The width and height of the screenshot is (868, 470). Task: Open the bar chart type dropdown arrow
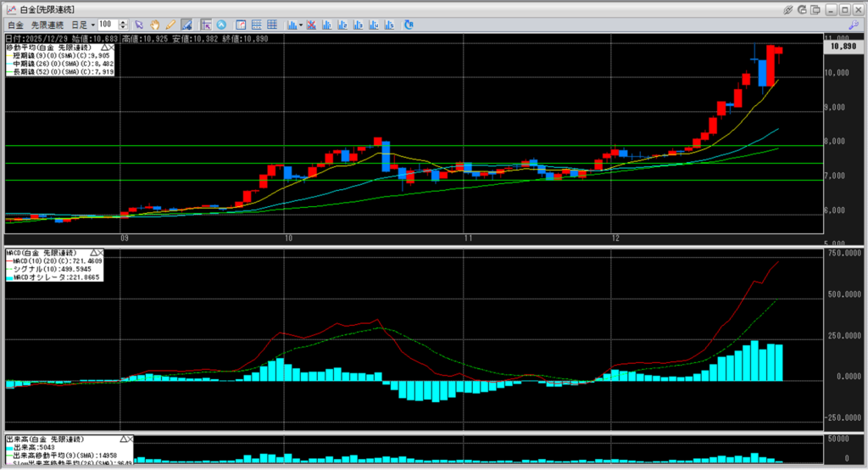301,25
